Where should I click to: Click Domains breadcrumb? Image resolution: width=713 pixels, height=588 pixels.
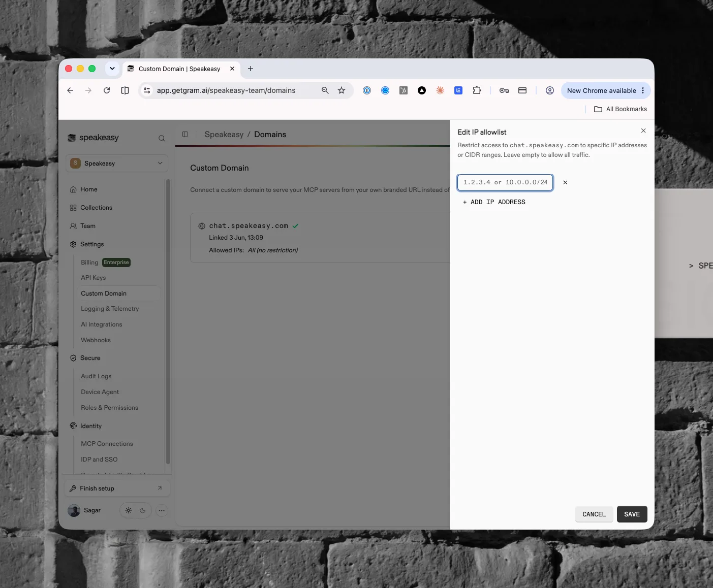tap(270, 135)
